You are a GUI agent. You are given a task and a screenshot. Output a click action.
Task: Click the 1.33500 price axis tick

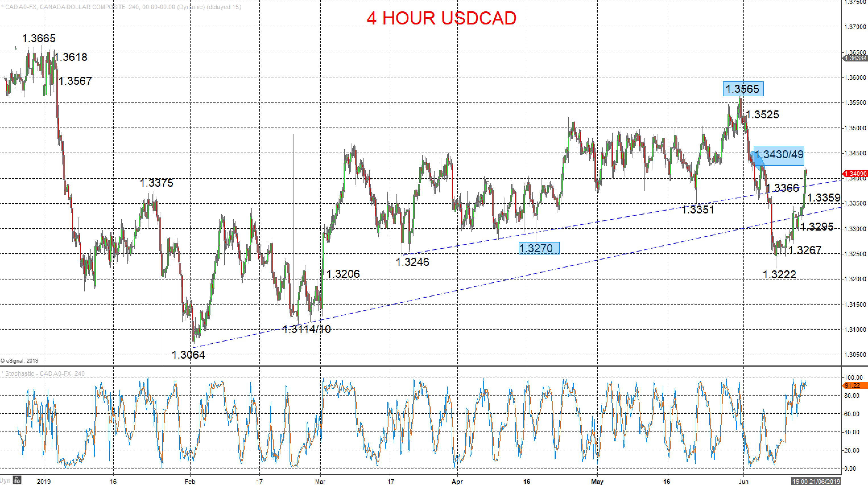pyautogui.click(x=855, y=204)
